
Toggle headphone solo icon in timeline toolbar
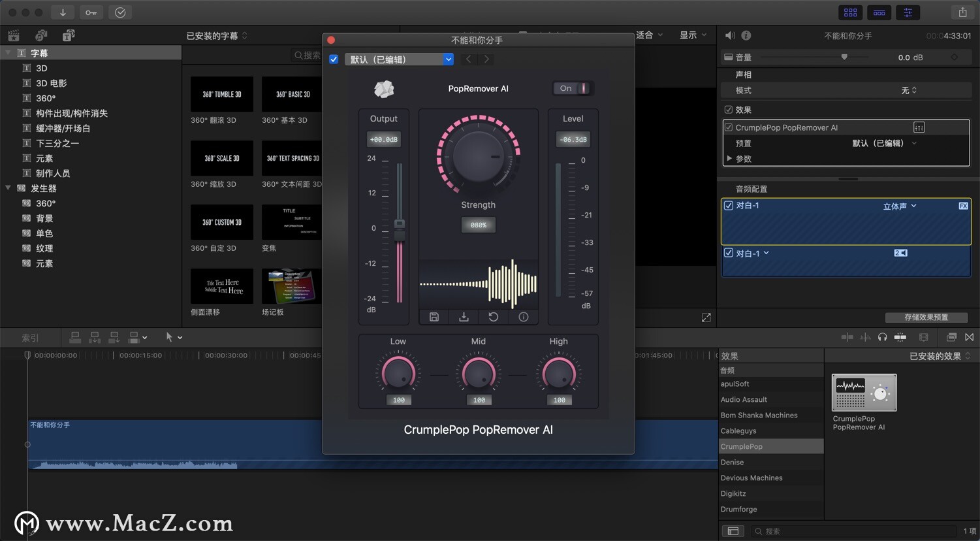coord(883,337)
